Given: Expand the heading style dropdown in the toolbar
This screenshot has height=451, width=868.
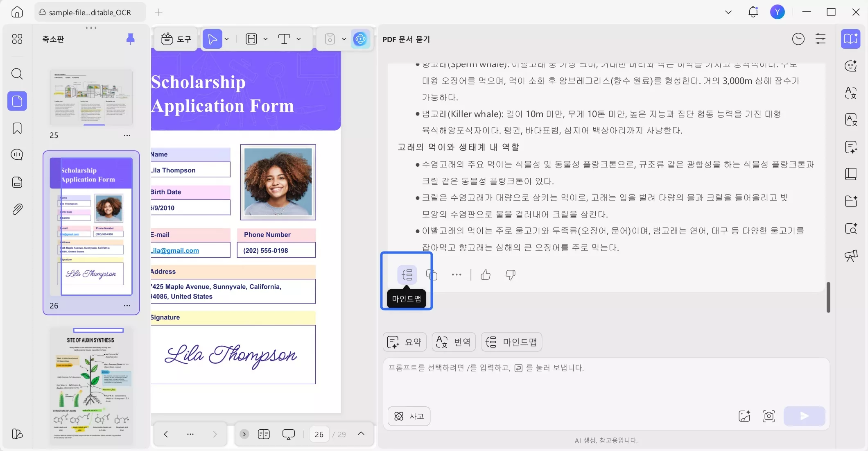Looking at the screenshot, I should (x=266, y=39).
